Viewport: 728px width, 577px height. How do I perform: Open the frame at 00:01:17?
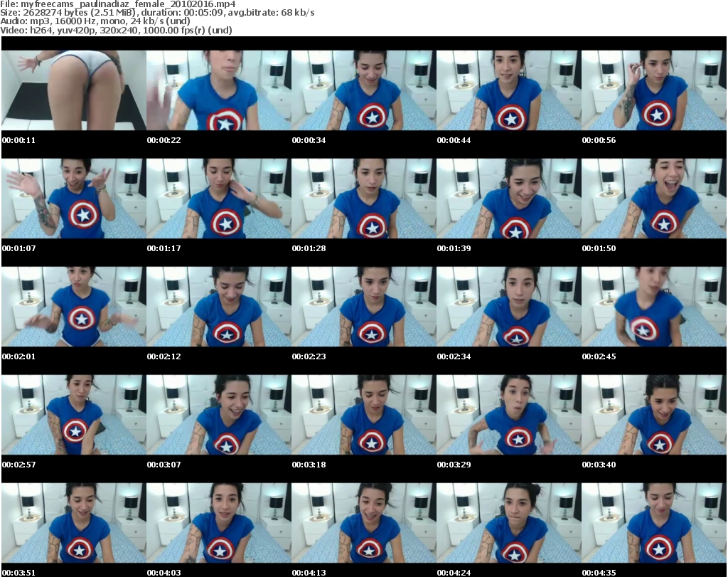219,198
